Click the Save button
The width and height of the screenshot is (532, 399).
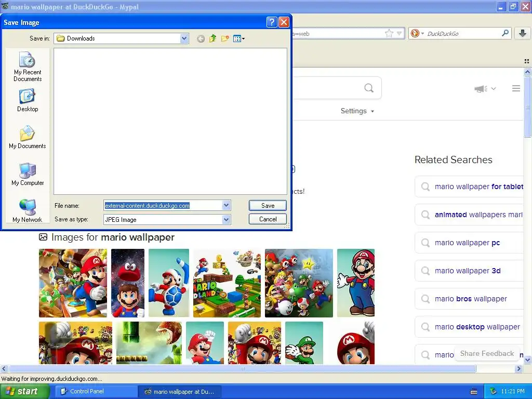pos(268,205)
